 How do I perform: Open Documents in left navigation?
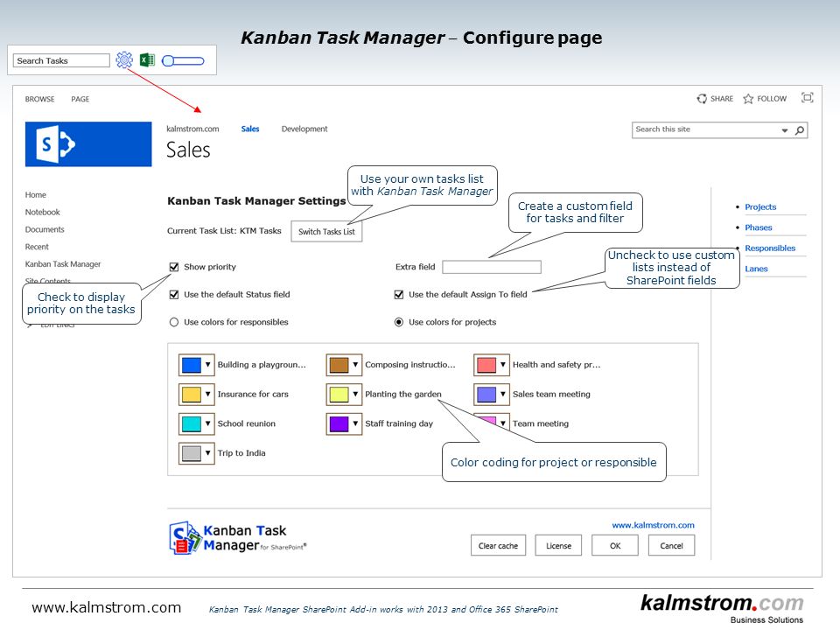coord(45,229)
